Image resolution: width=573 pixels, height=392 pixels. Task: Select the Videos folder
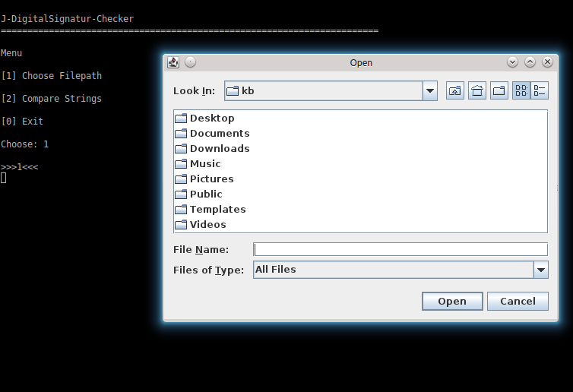tap(201, 225)
